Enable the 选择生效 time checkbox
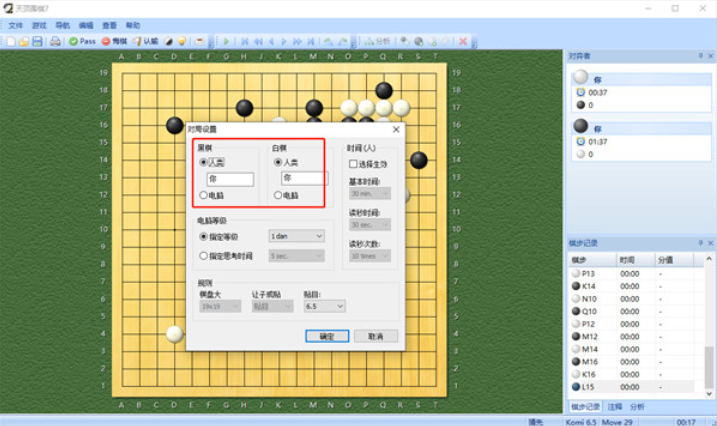717x426 pixels. coord(353,163)
